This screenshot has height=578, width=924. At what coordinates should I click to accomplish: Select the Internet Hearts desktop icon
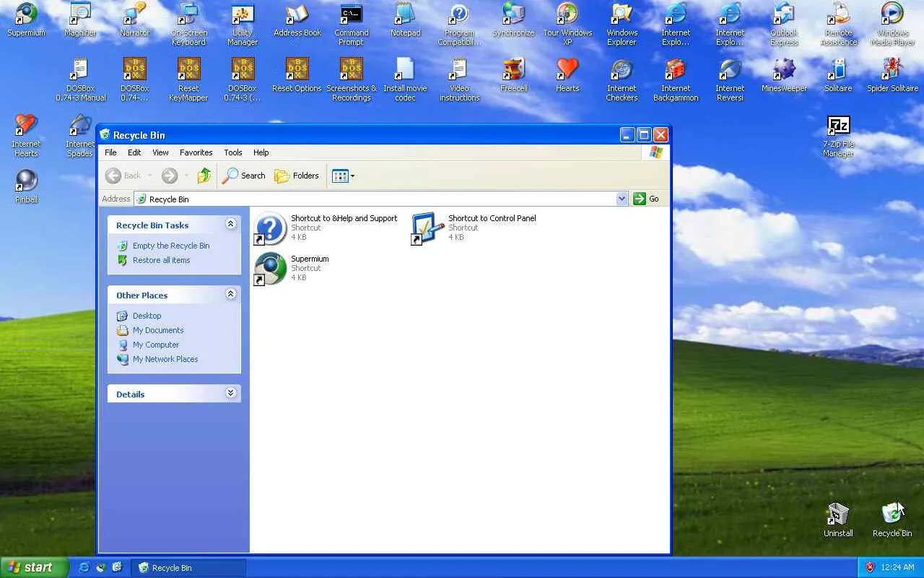pos(26,136)
